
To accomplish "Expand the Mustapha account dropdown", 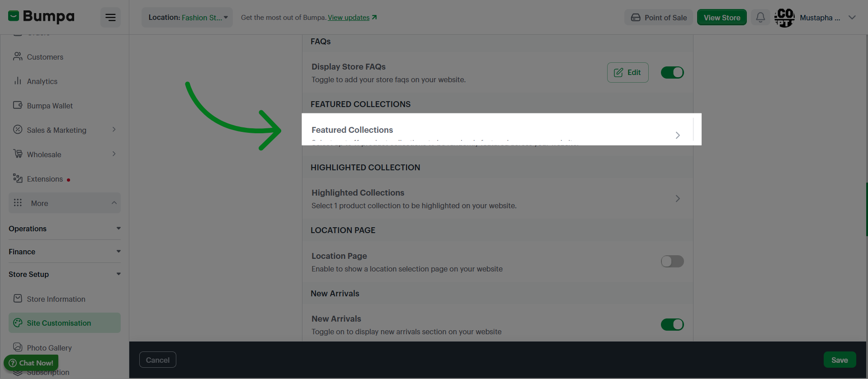I will [x=852, y=18].
